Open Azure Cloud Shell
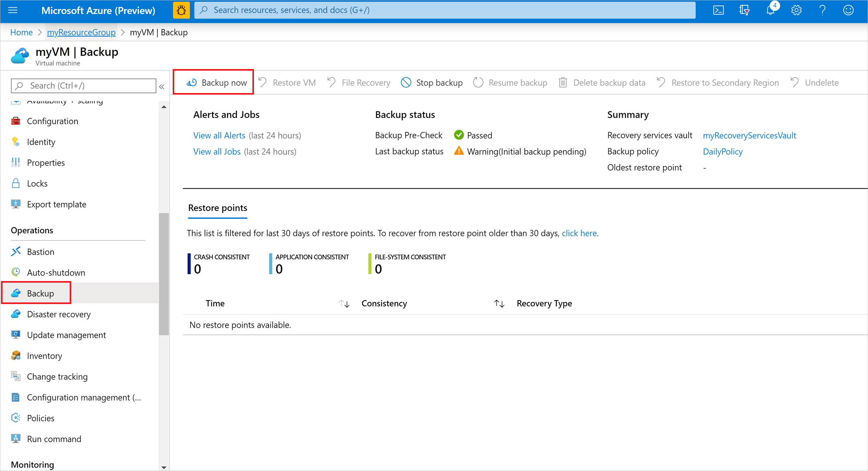868x471 pixels. (718, 10)
